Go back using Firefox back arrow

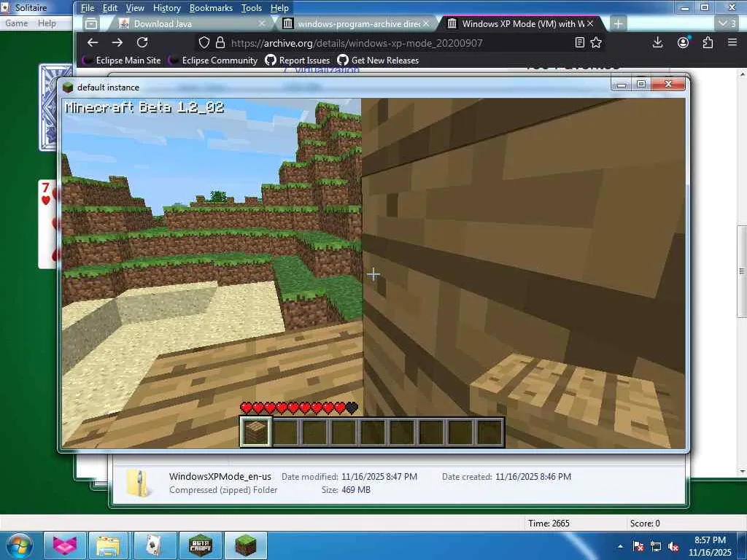[93, 42]
